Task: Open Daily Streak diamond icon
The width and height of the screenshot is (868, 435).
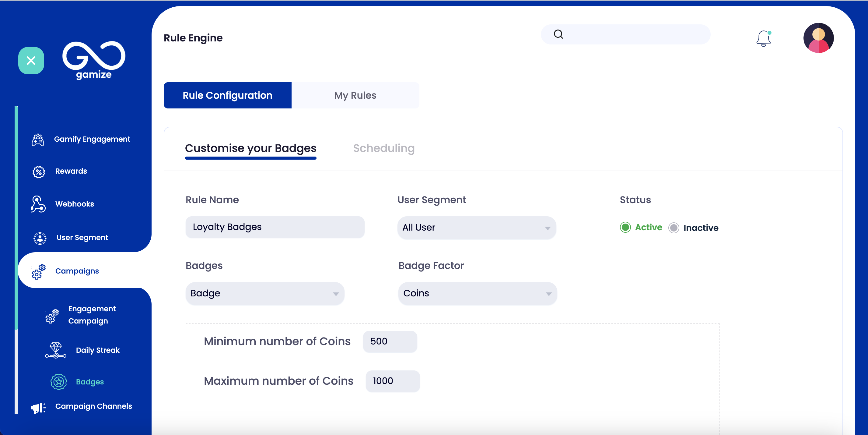Action: click(56, 350)
